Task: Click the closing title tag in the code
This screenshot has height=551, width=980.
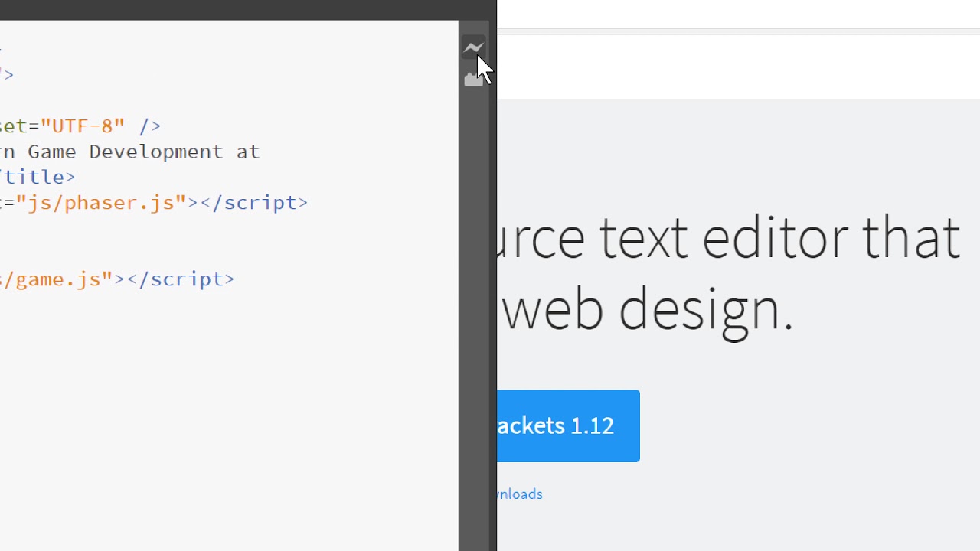Action: click(38, 177)
